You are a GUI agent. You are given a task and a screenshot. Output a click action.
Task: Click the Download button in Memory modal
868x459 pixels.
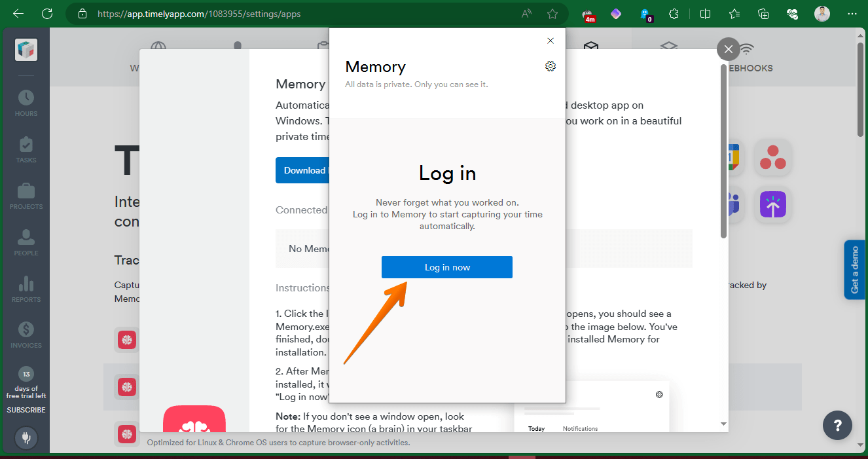(302, 170)
